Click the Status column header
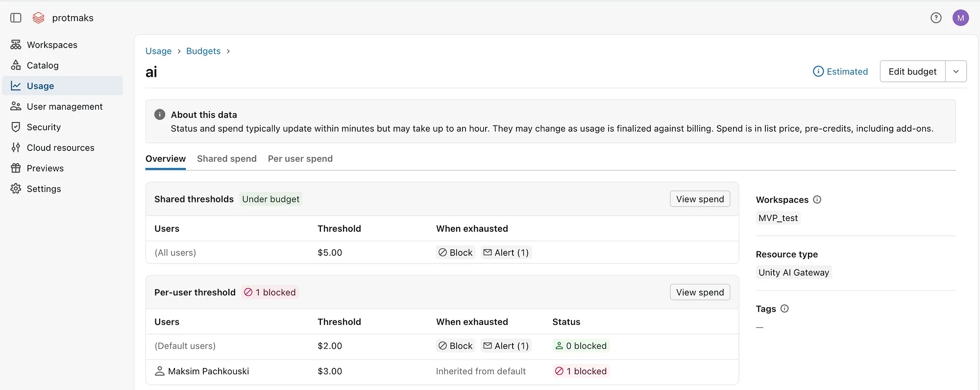The image size is (980, 390). point(566,322)
